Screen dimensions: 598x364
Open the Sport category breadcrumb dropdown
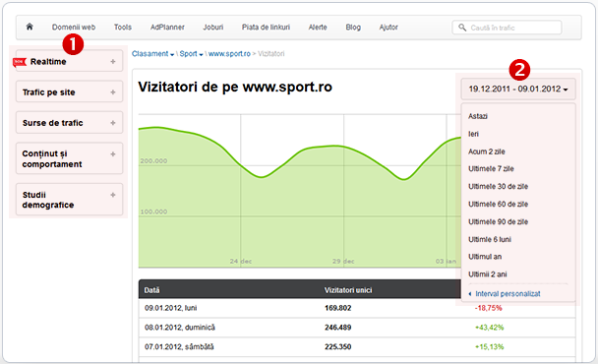(191, 54)
